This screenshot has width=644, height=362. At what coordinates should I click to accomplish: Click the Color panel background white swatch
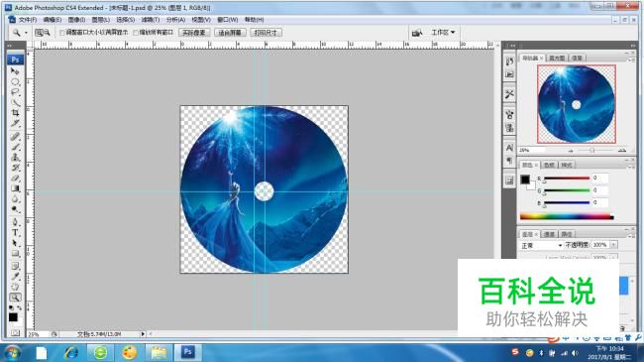click(531, 186)
